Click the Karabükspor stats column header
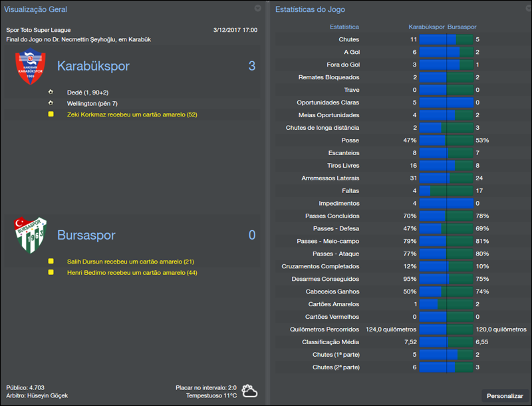Image resolution: width=532 pixels, height=406 pixels. point(428,27)
